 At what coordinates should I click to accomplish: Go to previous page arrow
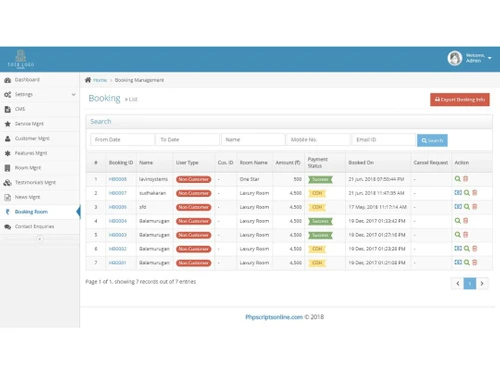[x=457, y=284]
